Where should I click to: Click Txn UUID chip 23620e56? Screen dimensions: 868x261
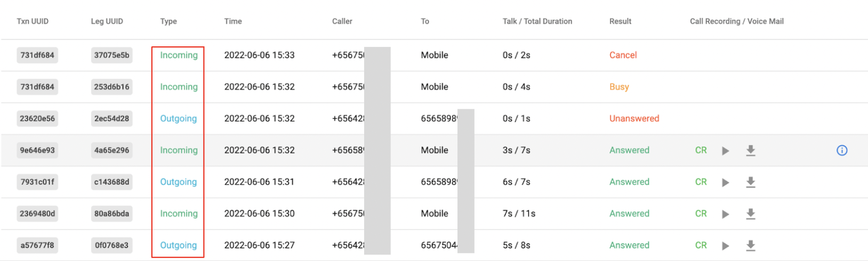(x=37, y=118)
